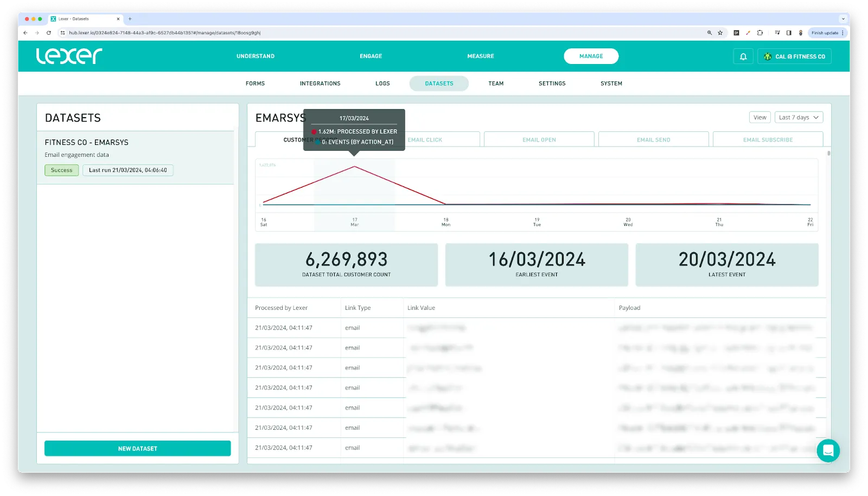Click the 18 Mon axis label
This screenshot has width=868, height=496.
click(446, 222)
